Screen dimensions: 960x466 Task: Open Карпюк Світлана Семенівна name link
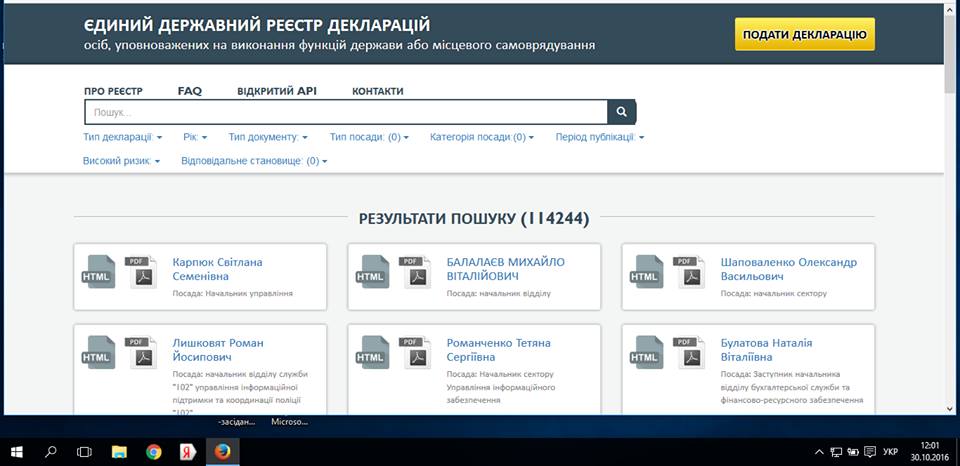click(217, 269)
